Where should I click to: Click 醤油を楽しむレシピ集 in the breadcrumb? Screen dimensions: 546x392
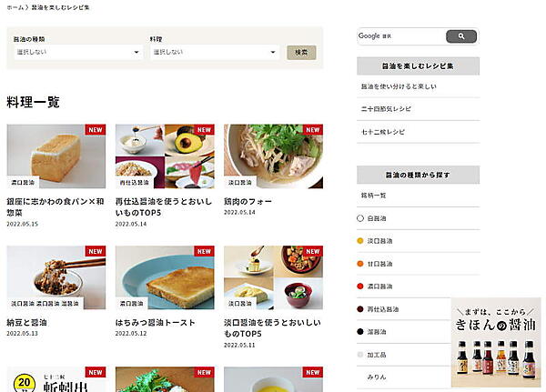point(61,7)
